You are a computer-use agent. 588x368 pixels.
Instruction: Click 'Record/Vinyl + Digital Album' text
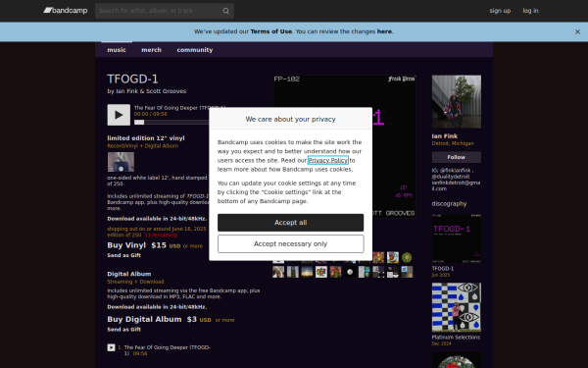click(142, 146)
